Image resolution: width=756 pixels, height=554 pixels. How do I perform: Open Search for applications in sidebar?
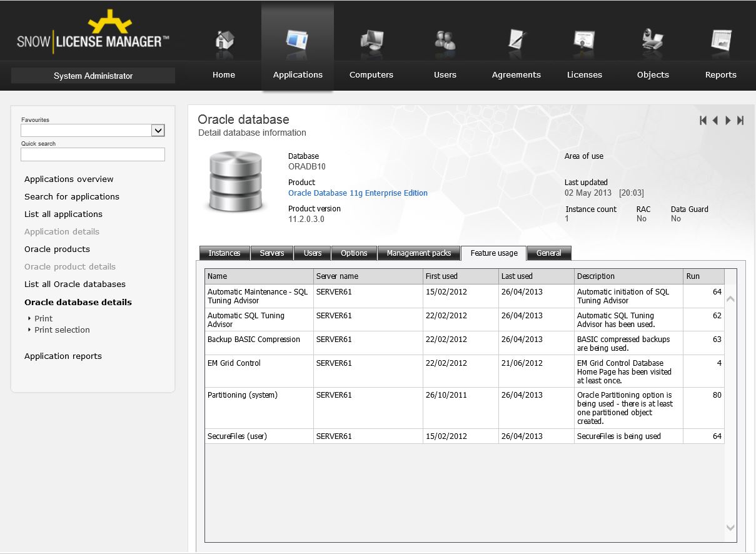(x=72, y=196)
